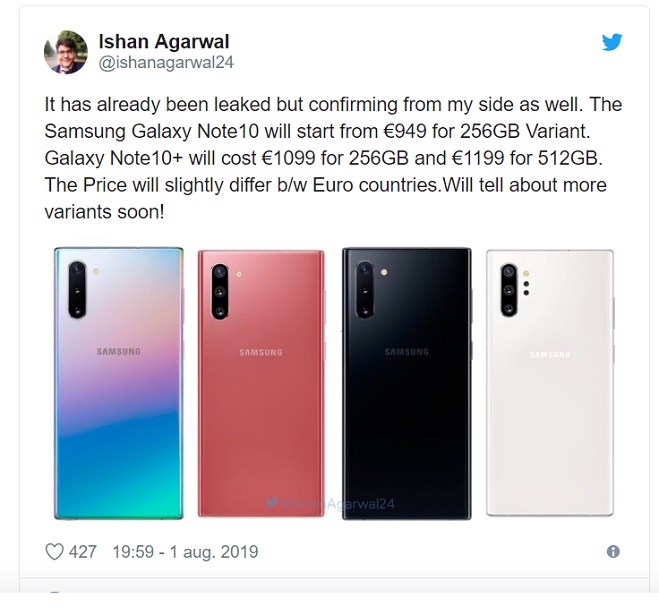
Task: Click the 427 likes count
Action: coord(82,552)
